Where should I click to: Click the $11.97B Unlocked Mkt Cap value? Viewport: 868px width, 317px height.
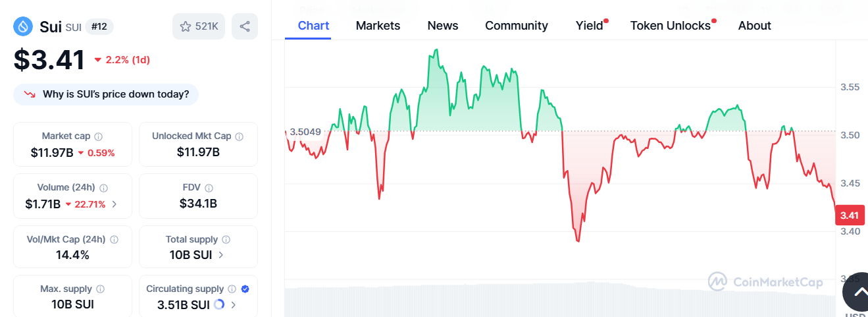tap(198, 152)
